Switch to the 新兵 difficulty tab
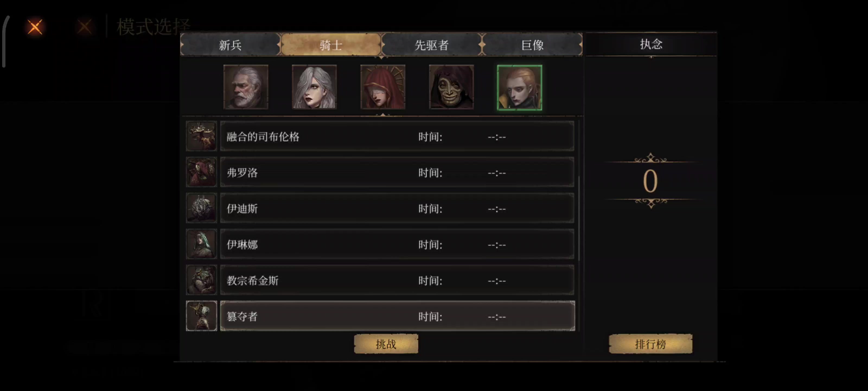Image resolution: width=868 pixels, height=391 pixels. pos(230,45)
